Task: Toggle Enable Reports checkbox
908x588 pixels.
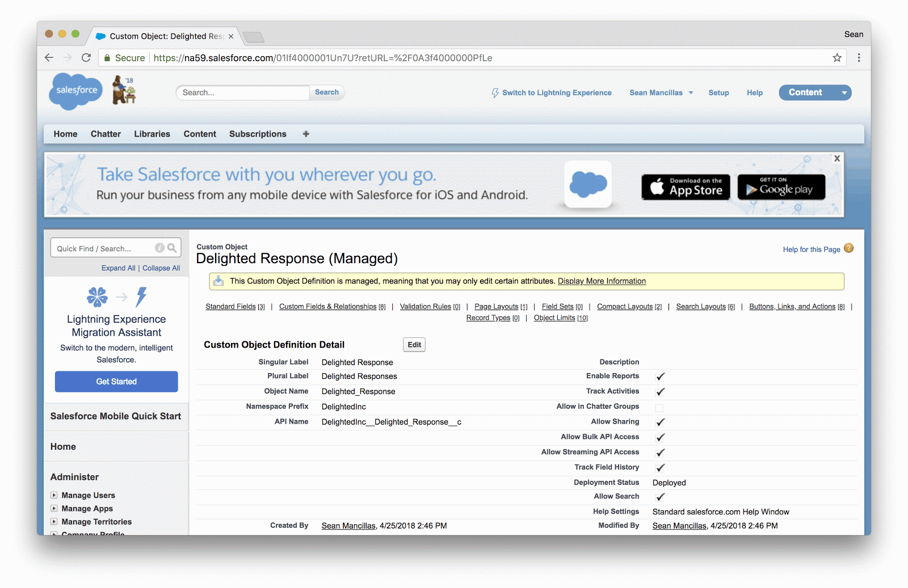Action: pos(660,377)
